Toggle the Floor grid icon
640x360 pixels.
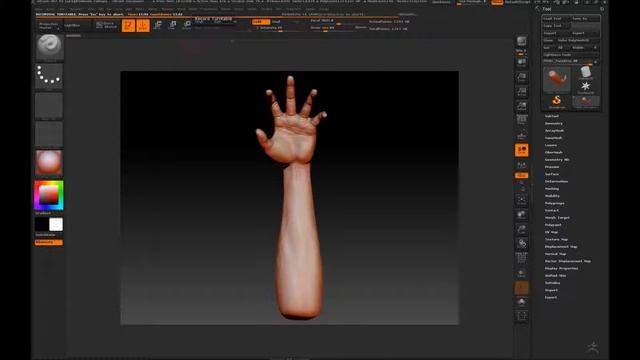click(522, 135)
